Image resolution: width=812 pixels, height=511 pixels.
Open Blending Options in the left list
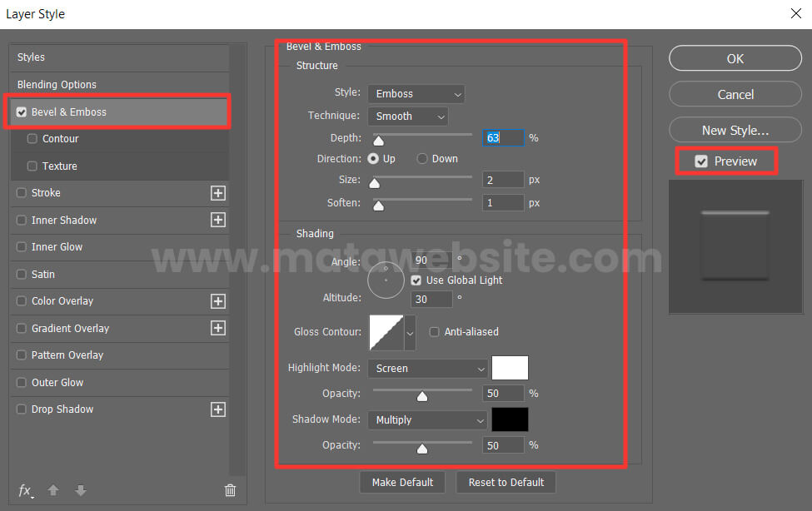pos(57,85)
